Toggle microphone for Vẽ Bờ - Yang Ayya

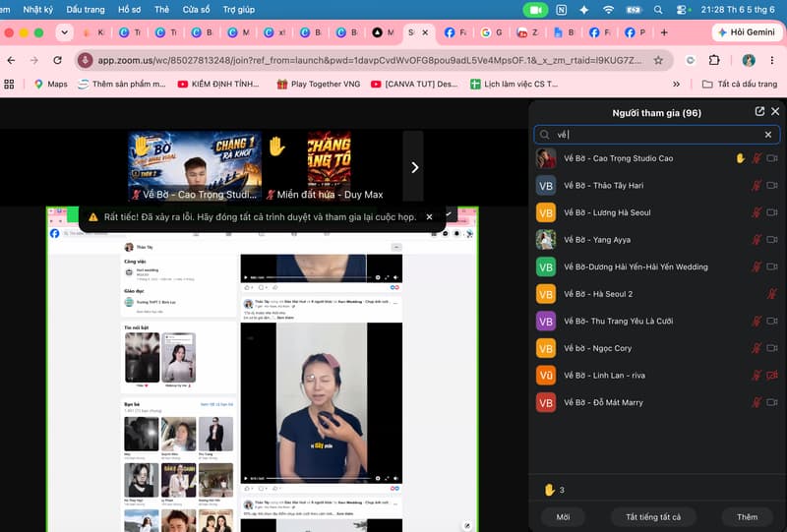757,240
